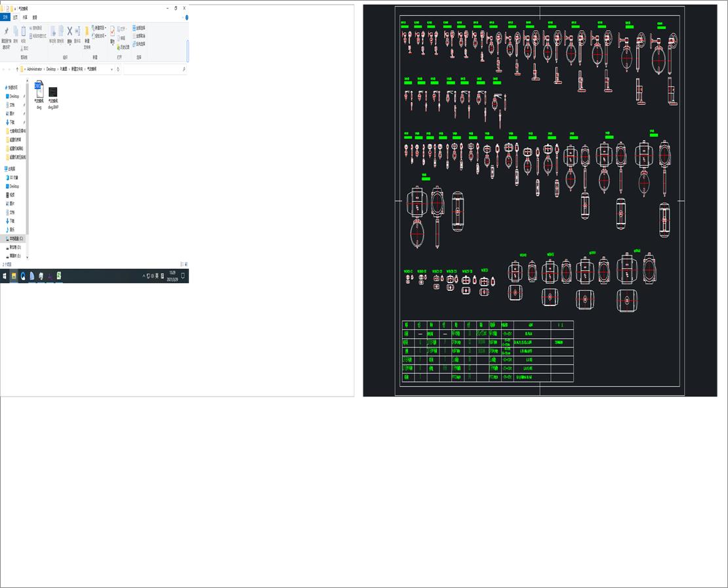Click navigation pane scrollbar down arrow
Viewport: 728px width, 588px height.
[x=28, y=257]
